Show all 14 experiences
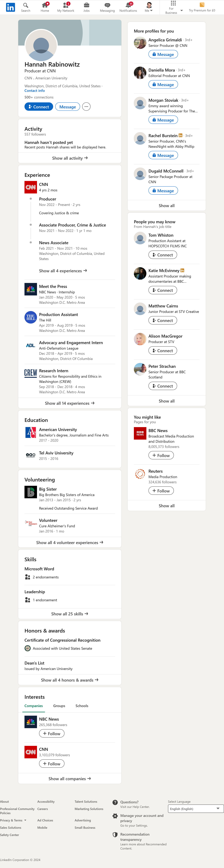Screen dimensions: 224x868 [70, 403]
